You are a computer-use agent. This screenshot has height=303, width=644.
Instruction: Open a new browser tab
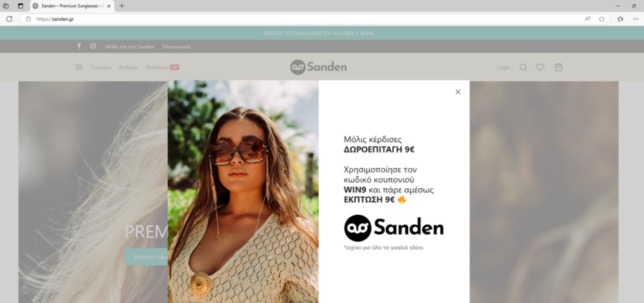point(121,6)
